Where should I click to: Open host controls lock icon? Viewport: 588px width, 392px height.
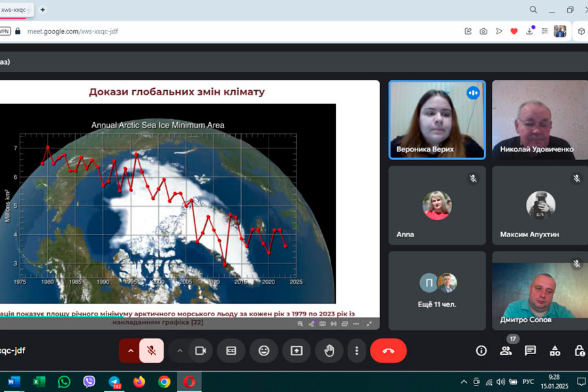[x=580, y=351]
